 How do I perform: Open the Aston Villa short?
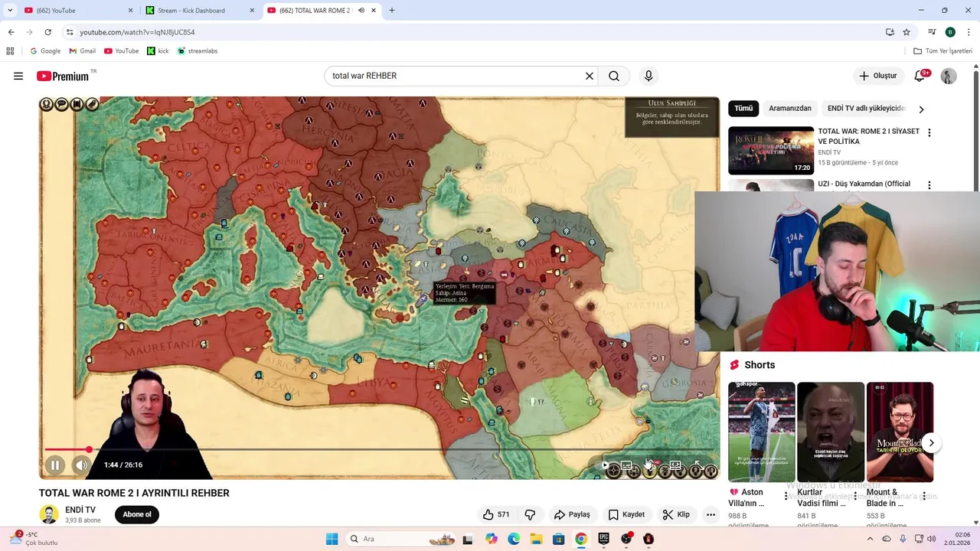[761, 432]
